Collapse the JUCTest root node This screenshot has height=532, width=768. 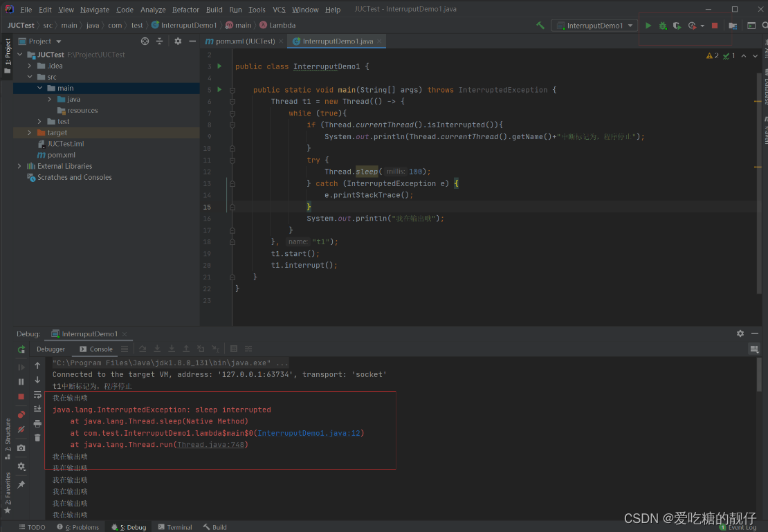20,55
